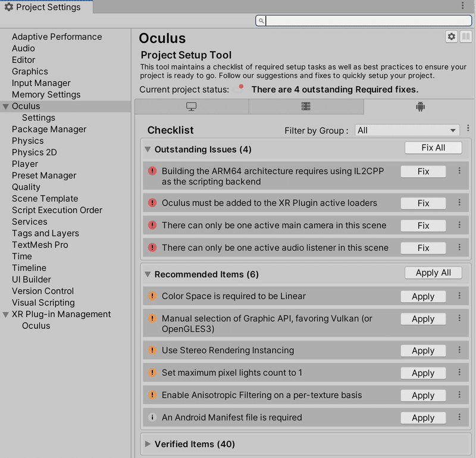
Task: Collapse the Oculus tree item in sidebar
Action: pos(6,106)
